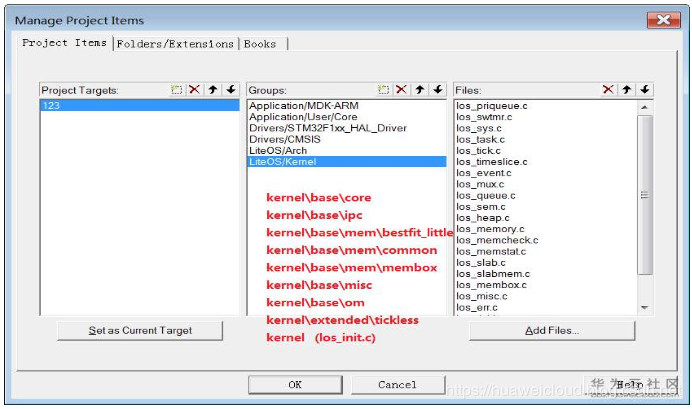Select file los_memcheck.c

pyautogui.click(x=497, y=240)
